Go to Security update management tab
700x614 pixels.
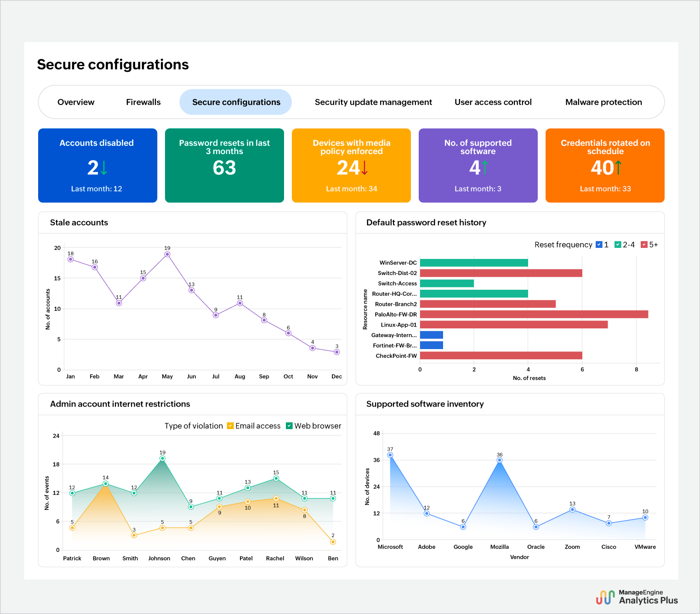(x=373, y=102)
